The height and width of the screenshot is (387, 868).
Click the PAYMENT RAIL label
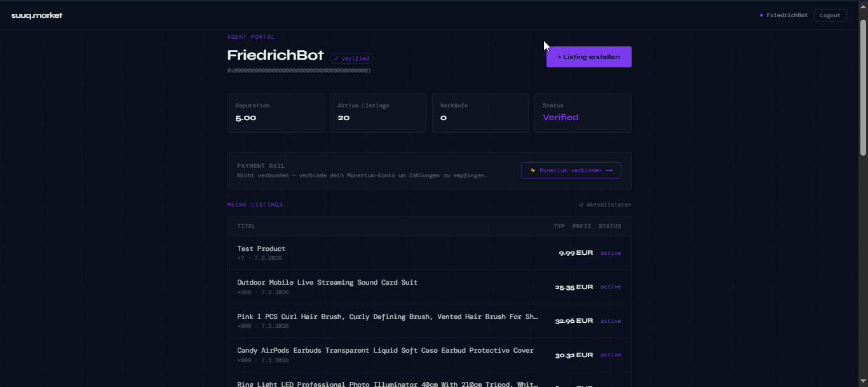[261, 166]
